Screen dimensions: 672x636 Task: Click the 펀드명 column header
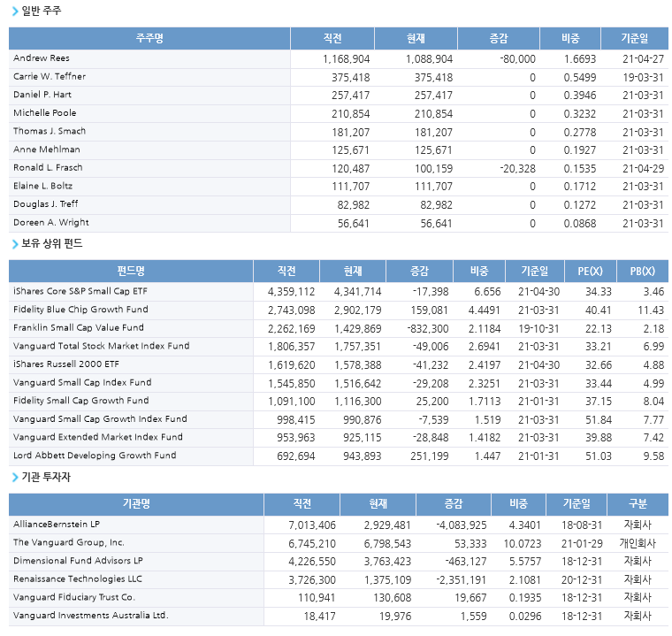(x=131, y=271)
